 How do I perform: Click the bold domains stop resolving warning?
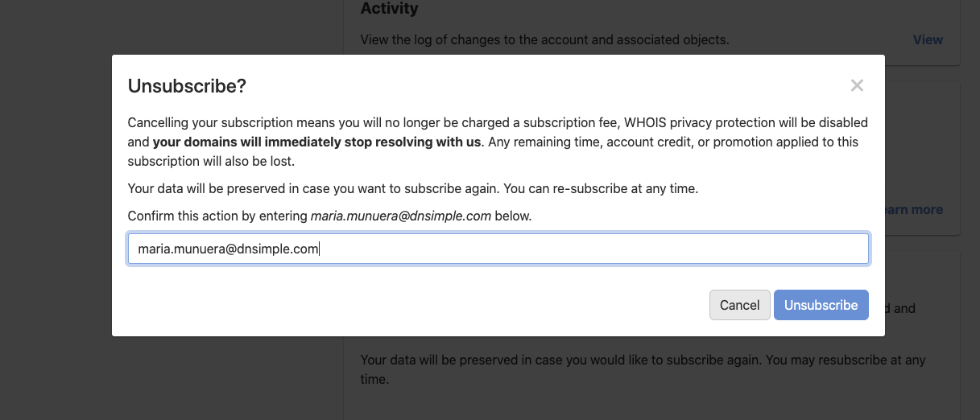(317, 142)
